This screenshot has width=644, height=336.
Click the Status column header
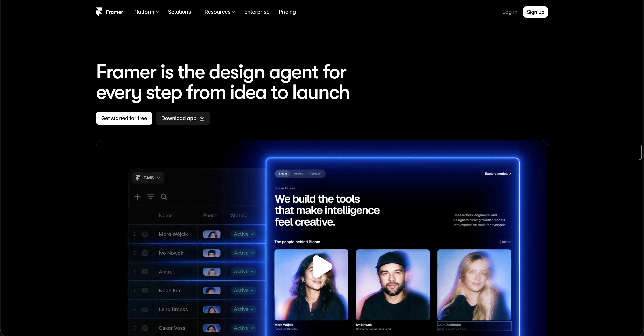click(238, 216)
